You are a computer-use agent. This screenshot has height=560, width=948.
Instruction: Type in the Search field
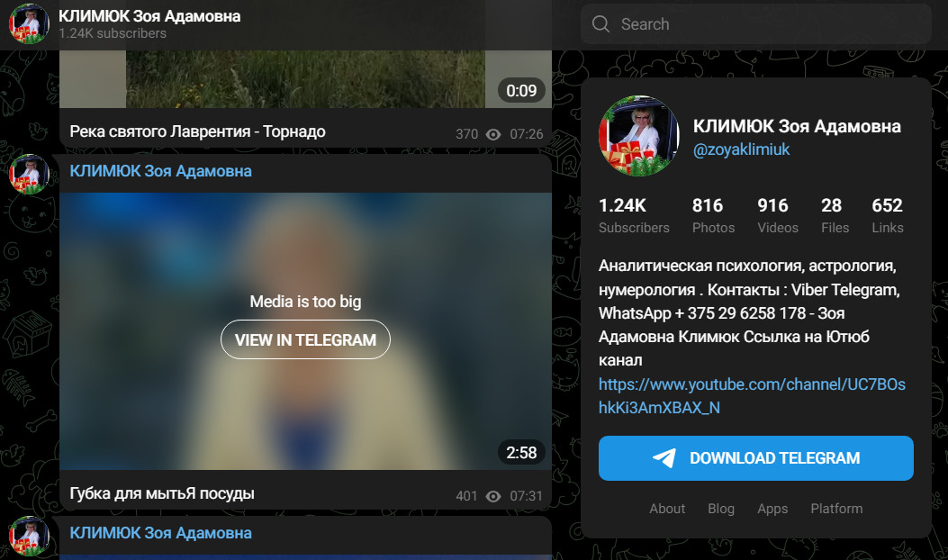pyautogui.click(x=755, y=24)
